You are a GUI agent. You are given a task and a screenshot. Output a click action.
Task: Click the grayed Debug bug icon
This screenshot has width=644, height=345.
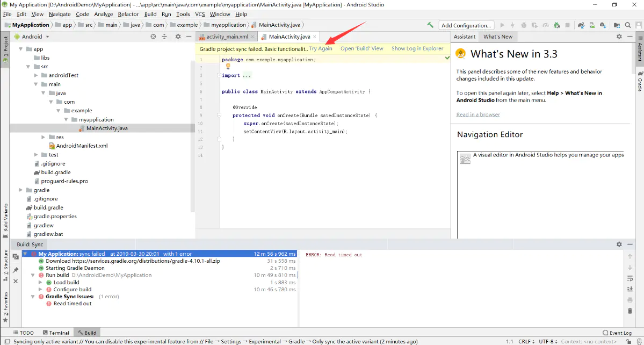point(524,25)
